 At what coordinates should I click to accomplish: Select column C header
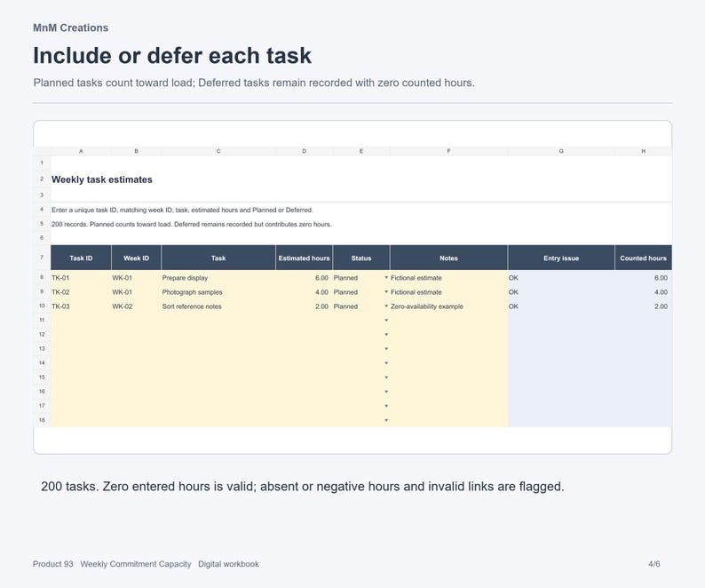click(218, 151)
